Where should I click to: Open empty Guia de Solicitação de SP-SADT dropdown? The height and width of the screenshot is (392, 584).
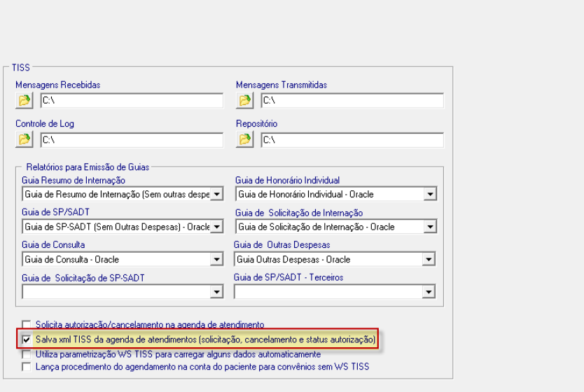[216, 292]
